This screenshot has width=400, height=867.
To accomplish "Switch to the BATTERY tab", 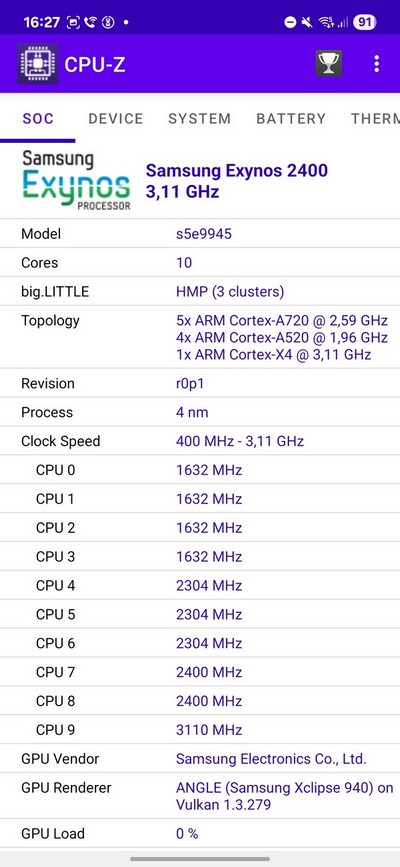I will tap(291, 118).
